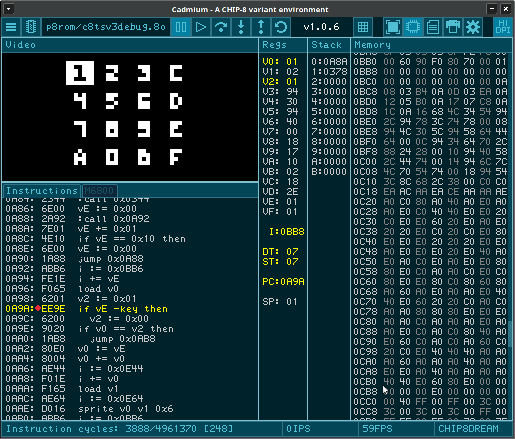Open the window menu dropdown in title bar
515x439 pixels.
point(8,9)
